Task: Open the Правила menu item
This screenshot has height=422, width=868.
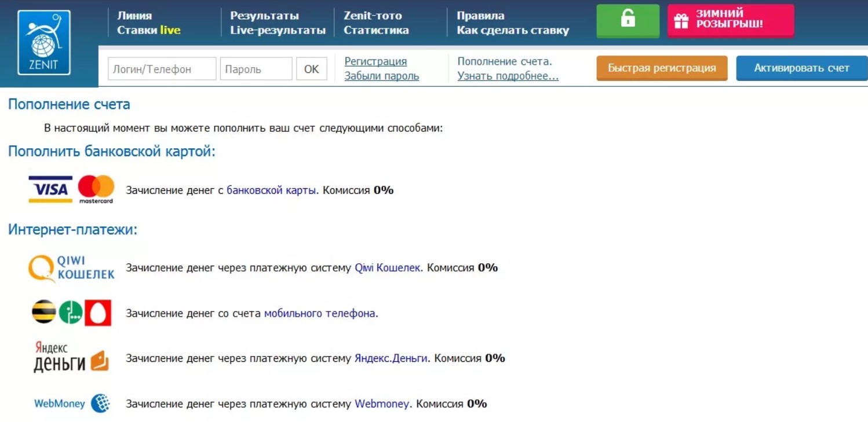Action: click(x=480, y=16)
